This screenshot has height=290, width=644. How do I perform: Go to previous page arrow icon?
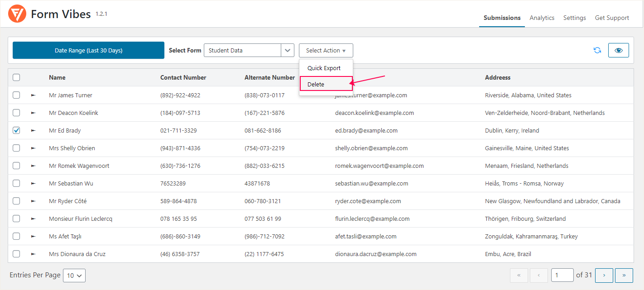coord(538,275)
